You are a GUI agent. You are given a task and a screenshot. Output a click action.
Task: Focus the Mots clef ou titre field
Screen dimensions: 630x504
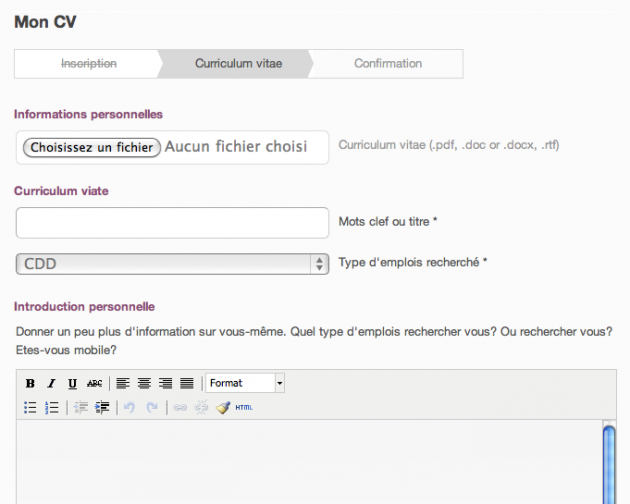click(x=172, y=223)
